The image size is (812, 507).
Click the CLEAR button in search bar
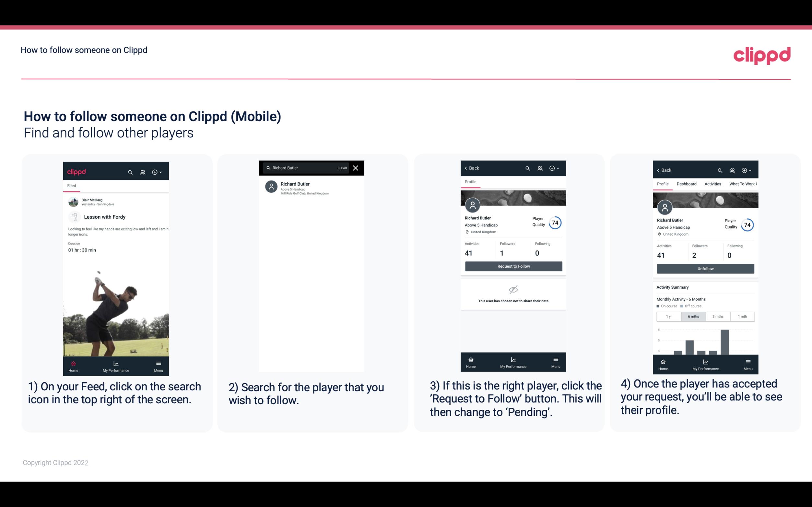coord(342,167)
